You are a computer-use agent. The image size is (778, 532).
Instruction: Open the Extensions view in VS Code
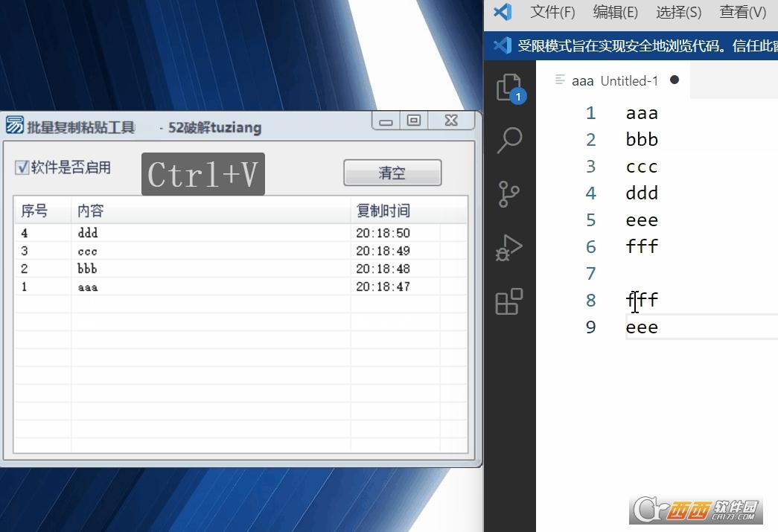509,301
